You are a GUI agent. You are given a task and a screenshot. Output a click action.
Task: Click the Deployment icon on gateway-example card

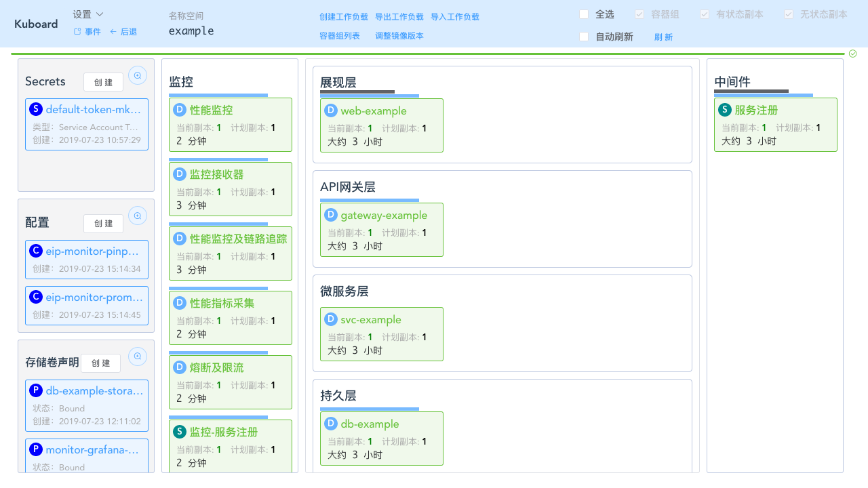point(330,215)
